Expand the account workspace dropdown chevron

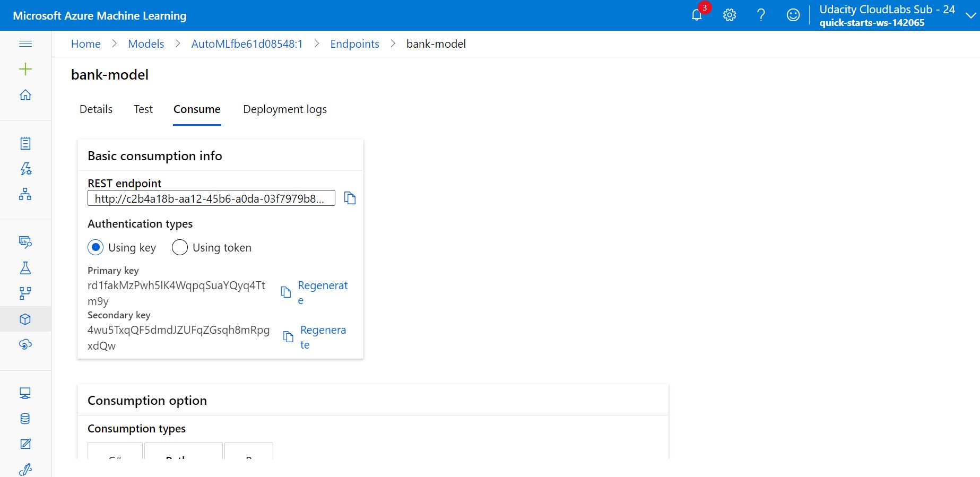[x=970, y=15]
